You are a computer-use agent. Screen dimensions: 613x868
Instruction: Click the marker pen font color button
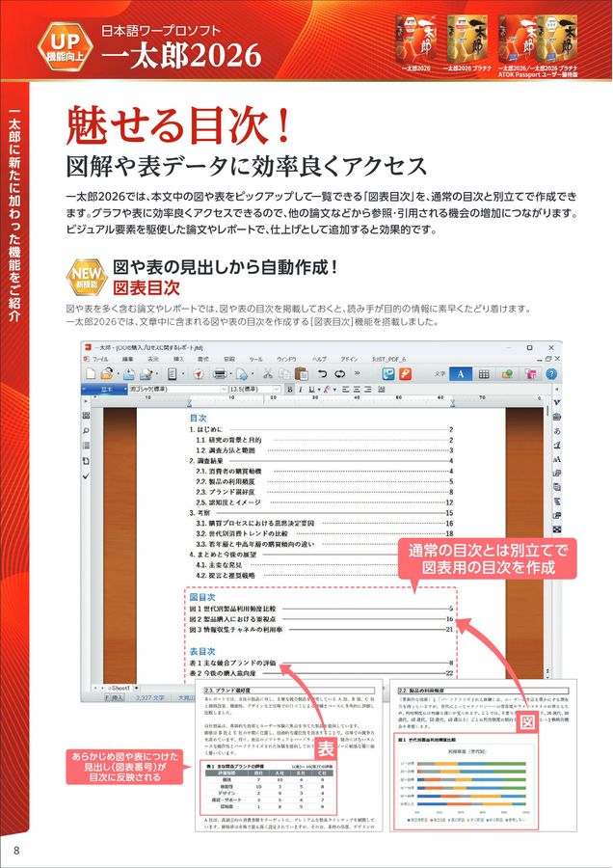click(x=327, y=390)
